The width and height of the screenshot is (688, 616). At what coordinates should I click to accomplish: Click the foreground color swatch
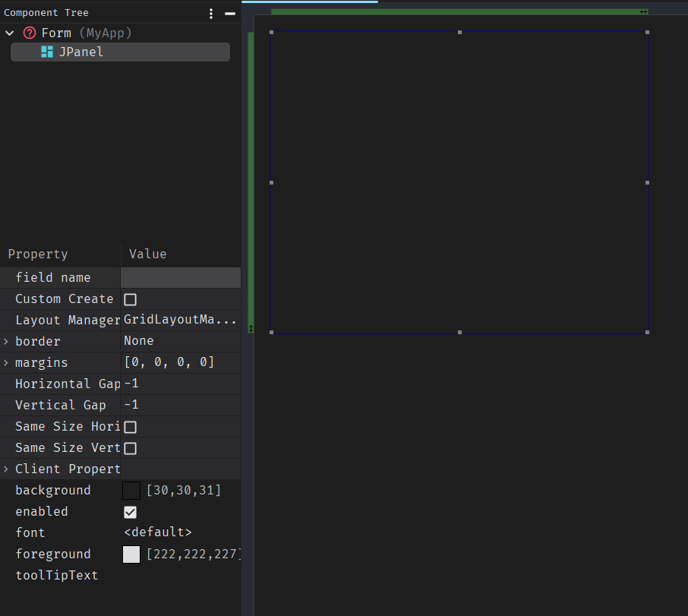(x=131, y=554)
